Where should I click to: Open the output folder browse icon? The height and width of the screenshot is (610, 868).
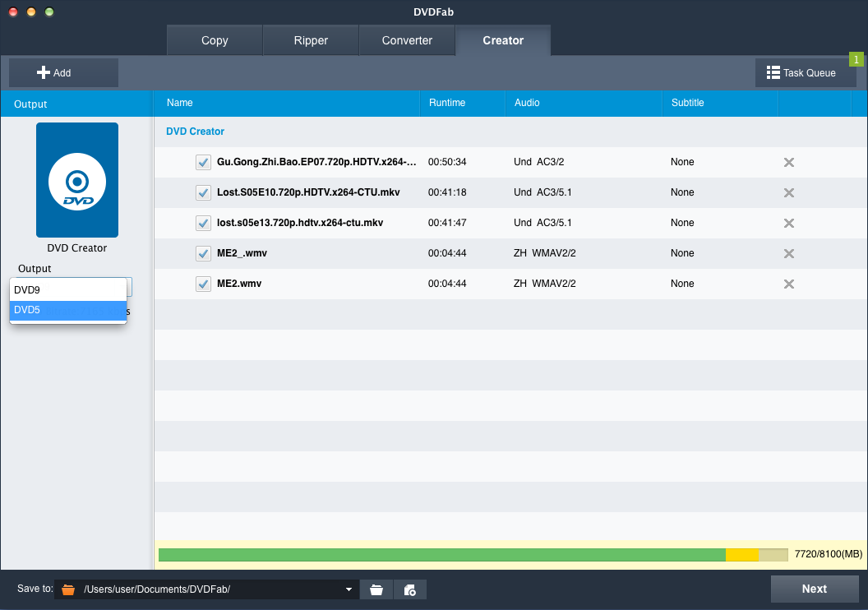[376, 589]
